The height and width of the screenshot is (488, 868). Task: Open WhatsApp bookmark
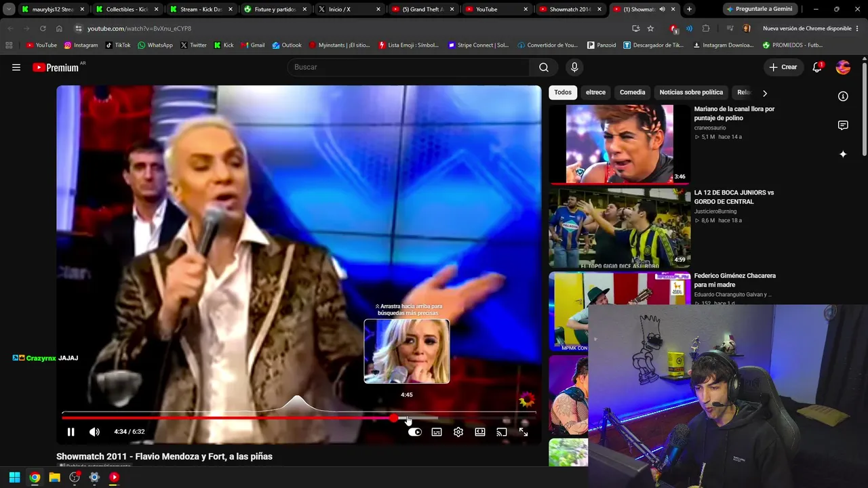coord(155,45)
